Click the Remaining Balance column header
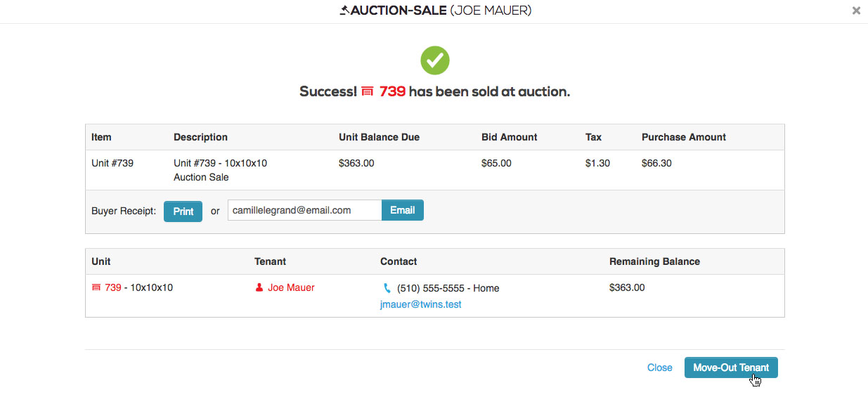The width and height of the screenshot is (868, 397). coord(654,261)
